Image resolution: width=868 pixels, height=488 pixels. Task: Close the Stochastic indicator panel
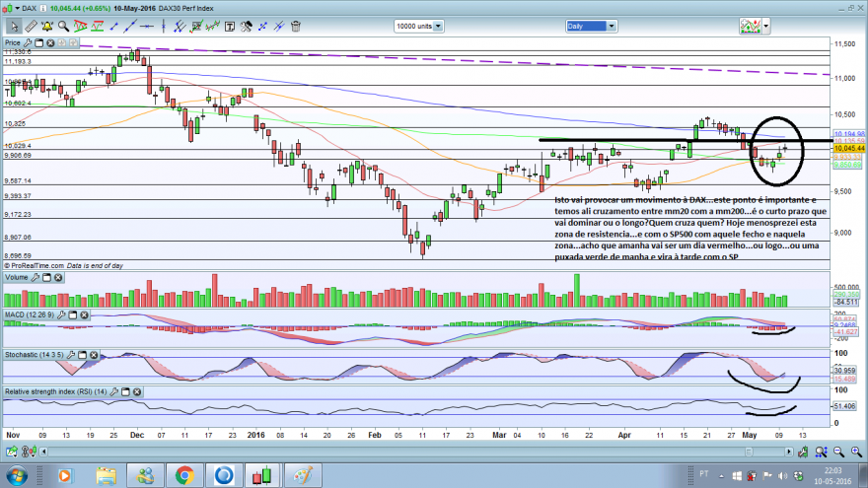tap(94, 355)
